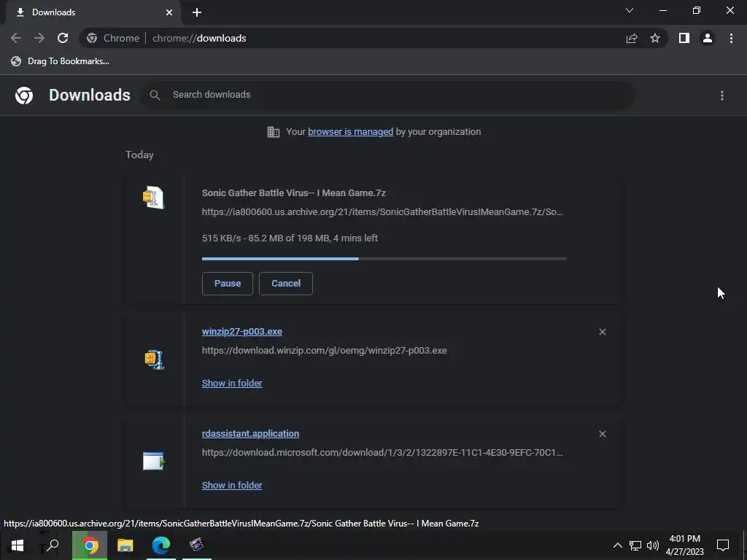Open the winzip27-p003.exe file link
Screen dimensions: 747x560
(x=242, y=332)
